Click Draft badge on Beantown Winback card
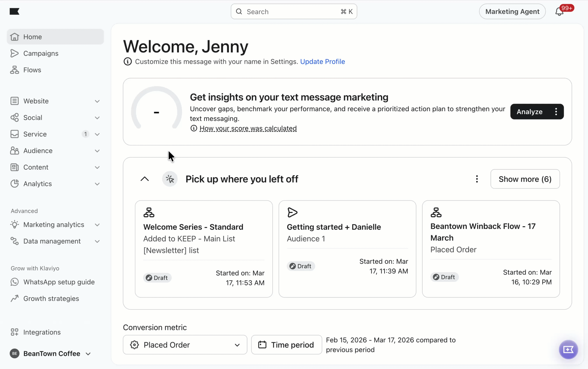Viewport: 588px width, 369px height. click(444, 277)
